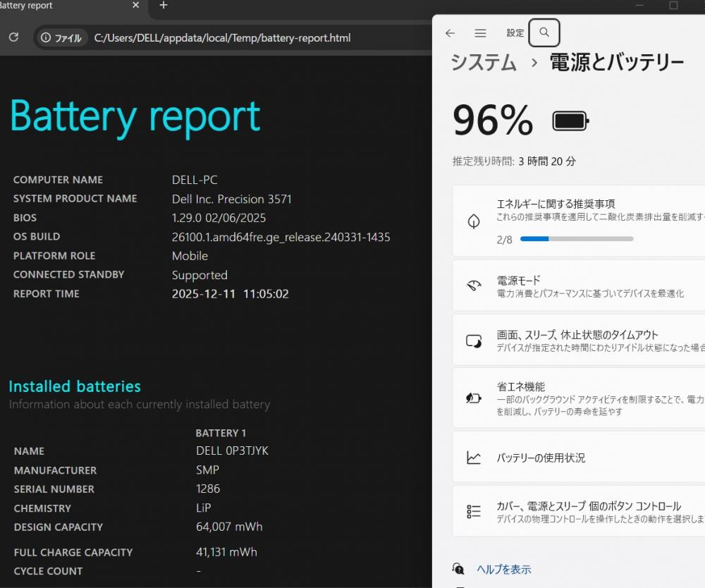Click the battery level icon beside 96%
Screen dimensions: 705x588
click(x=570, y=121)
